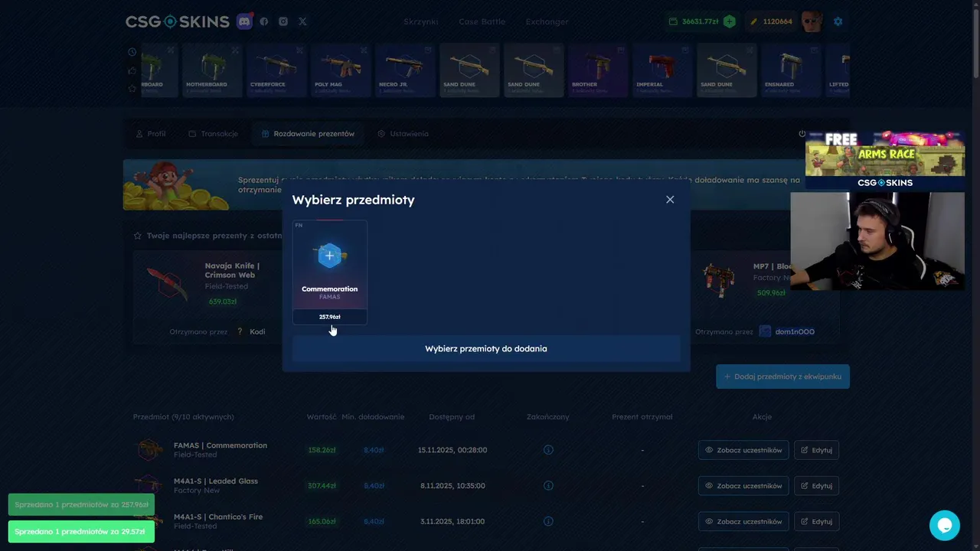Zobacz uczestników for M4A1-S Chantico's Fire
The image size is (980, 551).
(743, 522)
